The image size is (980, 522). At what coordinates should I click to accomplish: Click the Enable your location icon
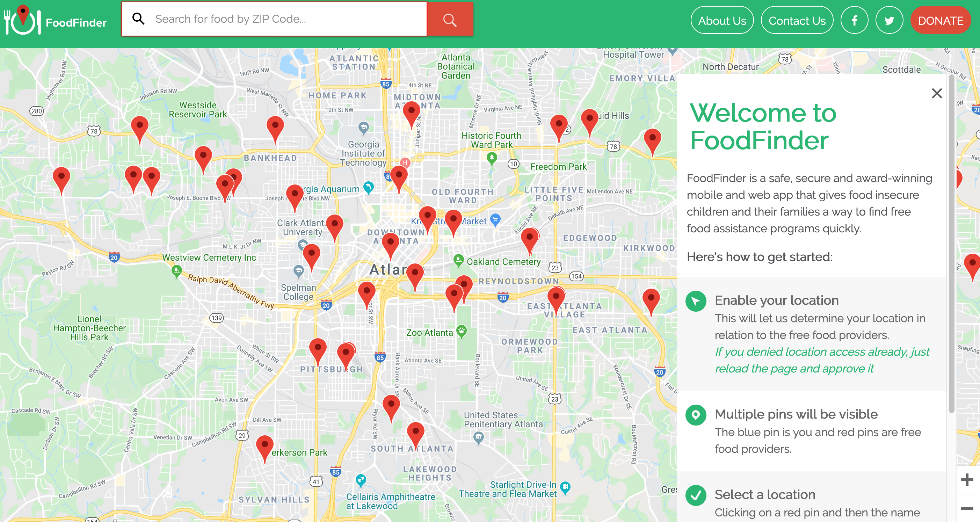click(x=696, y=301)
